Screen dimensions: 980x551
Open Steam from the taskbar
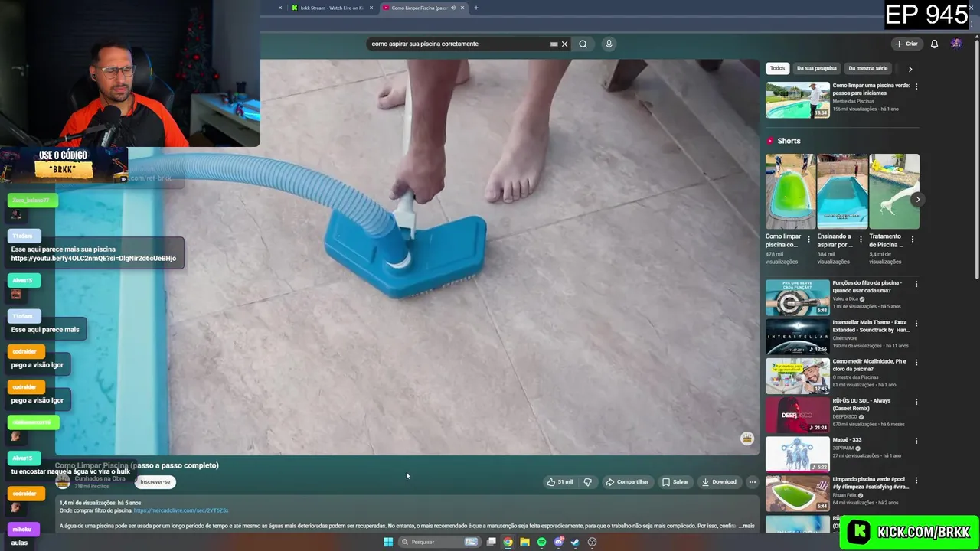(575, 542)
